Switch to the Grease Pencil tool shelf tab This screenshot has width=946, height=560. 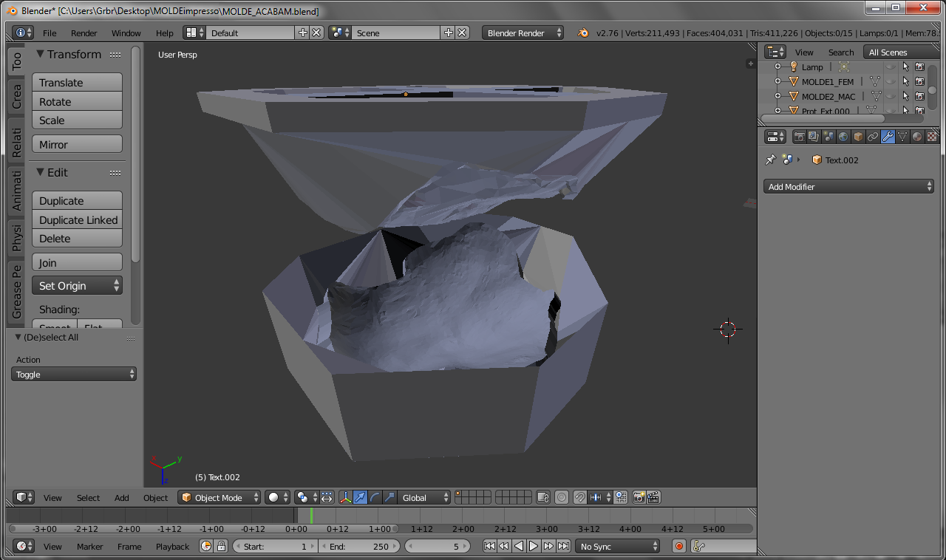point(16,291)
